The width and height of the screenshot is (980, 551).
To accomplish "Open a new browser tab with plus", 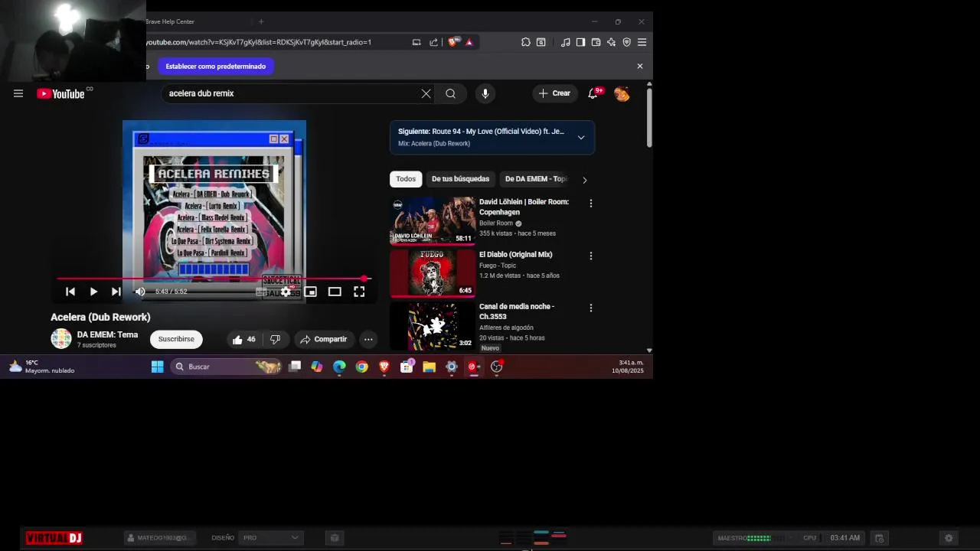I will click(x=261, y=21).
